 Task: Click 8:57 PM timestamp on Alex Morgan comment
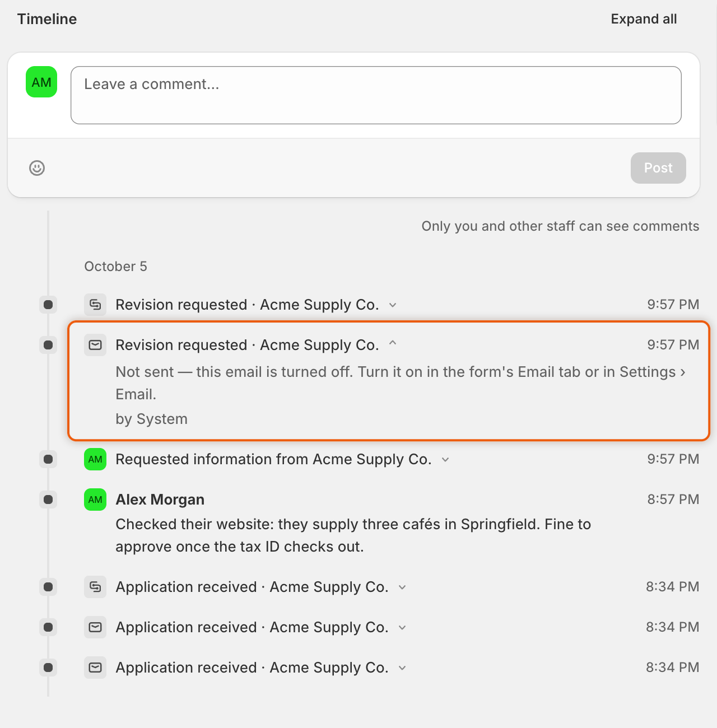673,500
